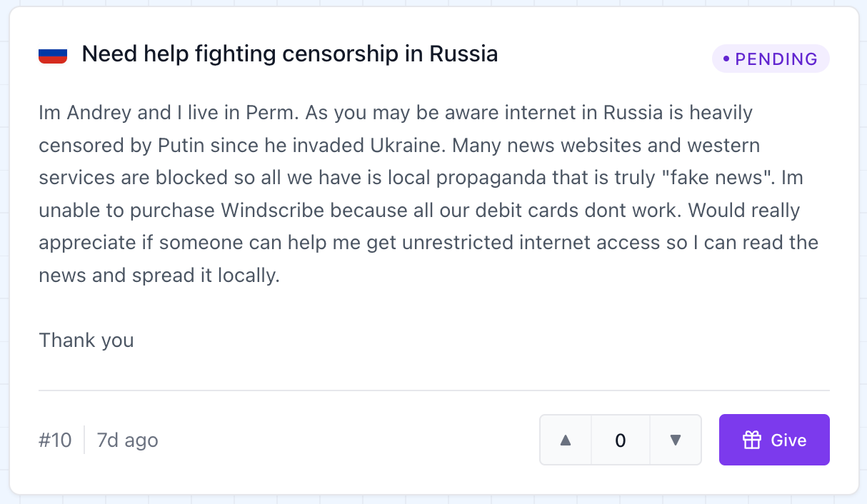Image resolution: width=867 pixels, height=504 pixels.
Task: Click the request number #10
Action: (56, 440)
